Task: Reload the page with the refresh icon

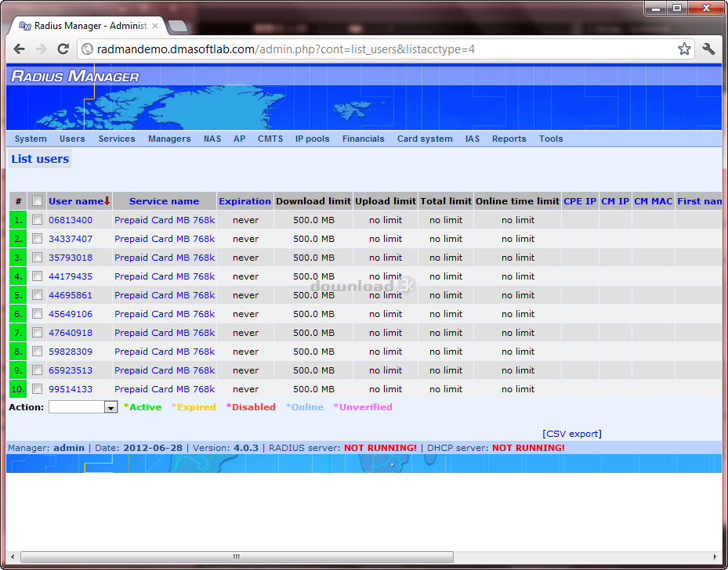Action: [x=63, y=49]
